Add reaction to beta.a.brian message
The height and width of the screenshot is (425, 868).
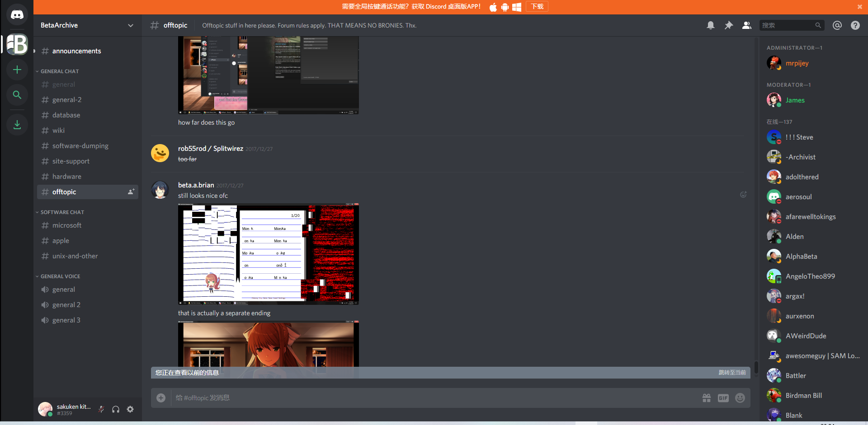(743, 195)
